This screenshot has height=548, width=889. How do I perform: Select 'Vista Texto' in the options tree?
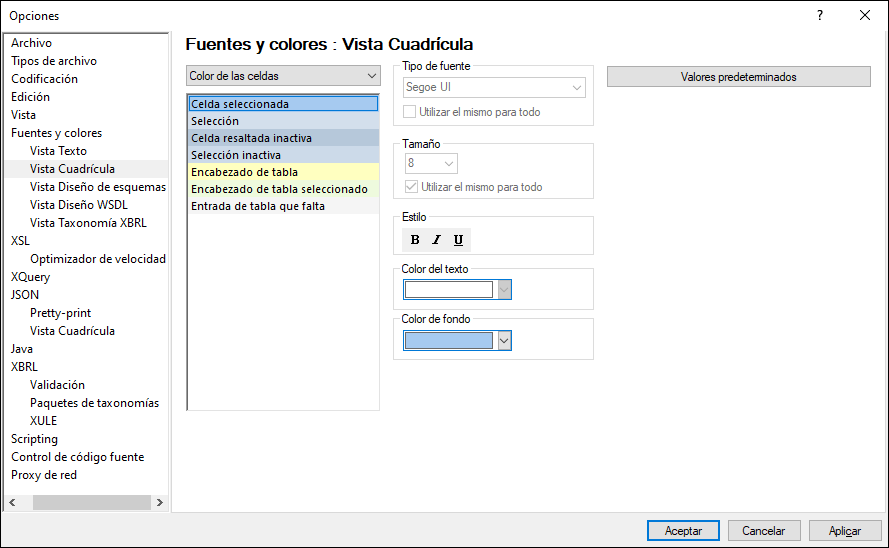coord(58,151)
